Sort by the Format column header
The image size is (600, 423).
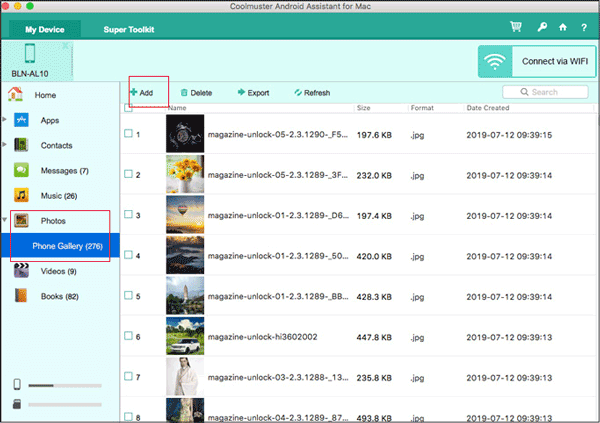[422, 108]
